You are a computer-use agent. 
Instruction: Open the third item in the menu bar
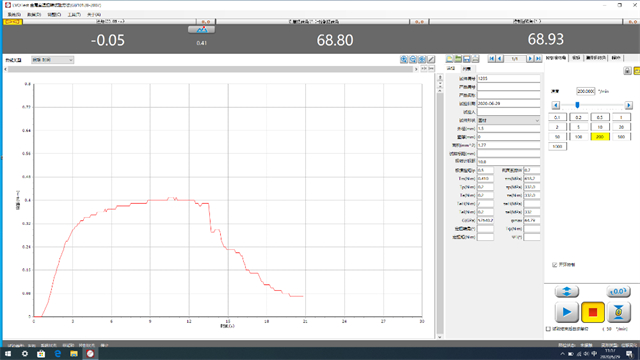click(54, 15)
